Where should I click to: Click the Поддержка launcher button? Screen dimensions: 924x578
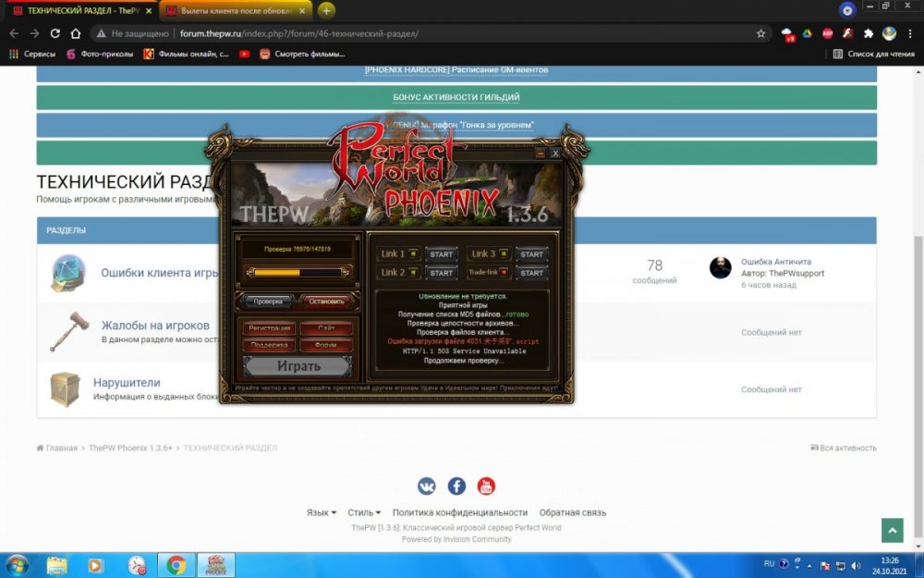click(x=269, y=344)
